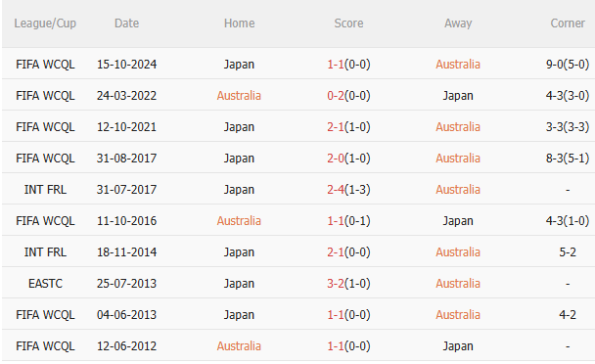Viewport: 595px width, 364px height.
Task: Open the 2-1 score from 18-11-2014
Action: pos(336,252)
